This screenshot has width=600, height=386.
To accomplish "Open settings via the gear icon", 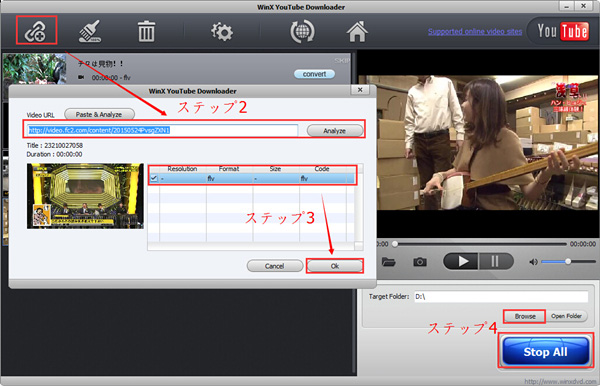I will tap(222, 32).
